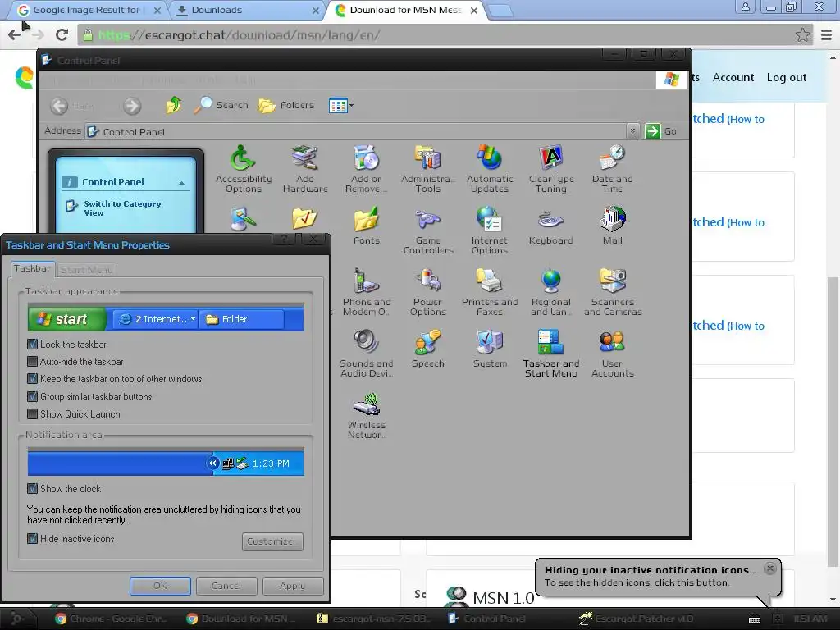Open Add or Remove Programs icon
The width and height of the screenshot is (840, 630).
(x=367, y=169)
